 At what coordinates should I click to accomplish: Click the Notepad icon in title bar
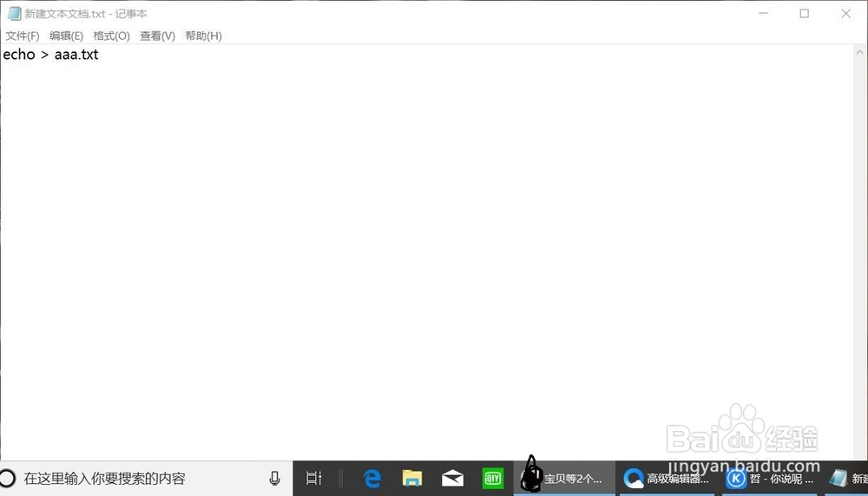pos(14,13)
